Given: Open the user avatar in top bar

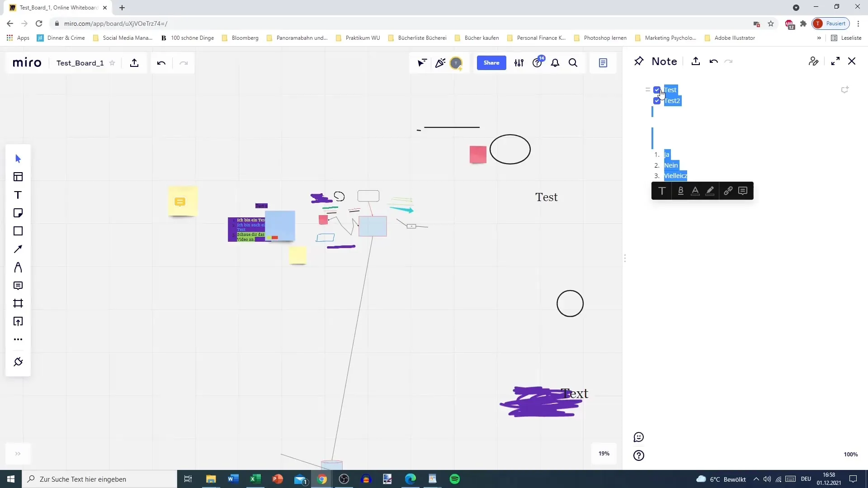Looking at the screenshot, I should point(456,63).
